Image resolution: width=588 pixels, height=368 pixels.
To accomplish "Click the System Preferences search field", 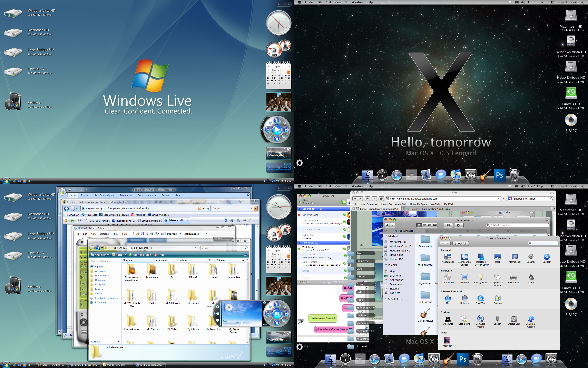I will pos(543,243).
